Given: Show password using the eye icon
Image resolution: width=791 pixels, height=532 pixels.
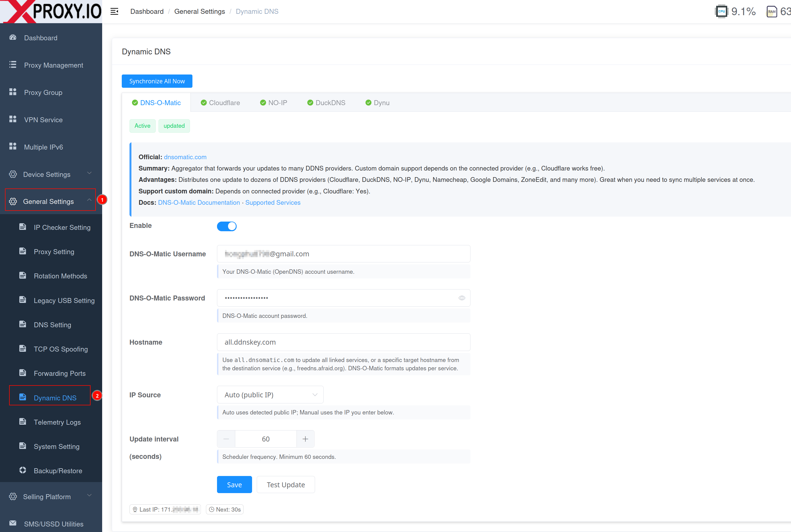Looking at the screenshot, I should [x=462, y=298].
